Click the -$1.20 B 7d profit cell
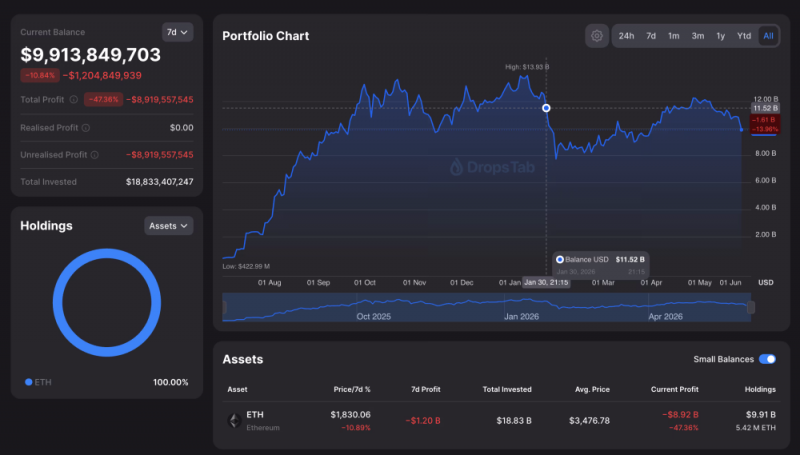 pyautogui.click(x=423, y=421)
